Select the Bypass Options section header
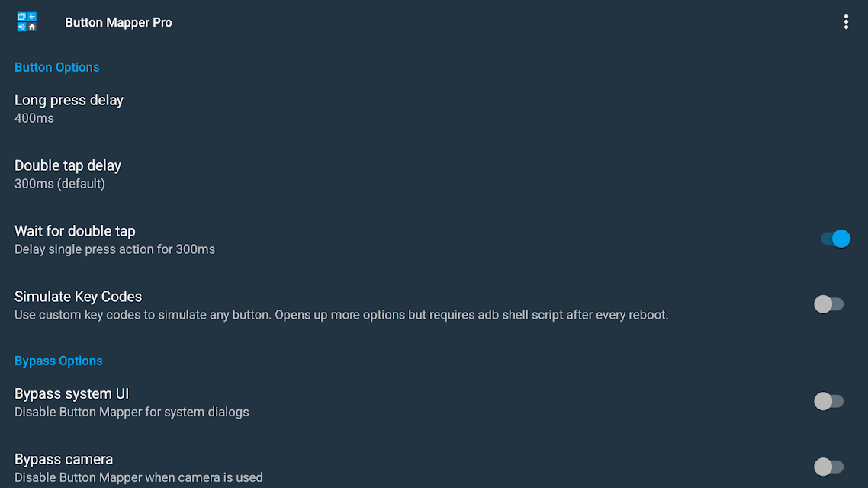 click(59, 361)
